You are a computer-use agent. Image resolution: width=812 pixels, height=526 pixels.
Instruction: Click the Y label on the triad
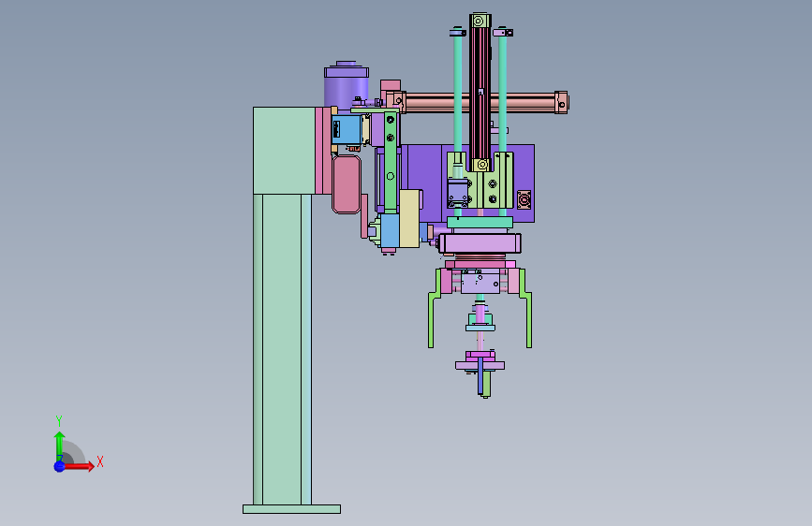59,421
